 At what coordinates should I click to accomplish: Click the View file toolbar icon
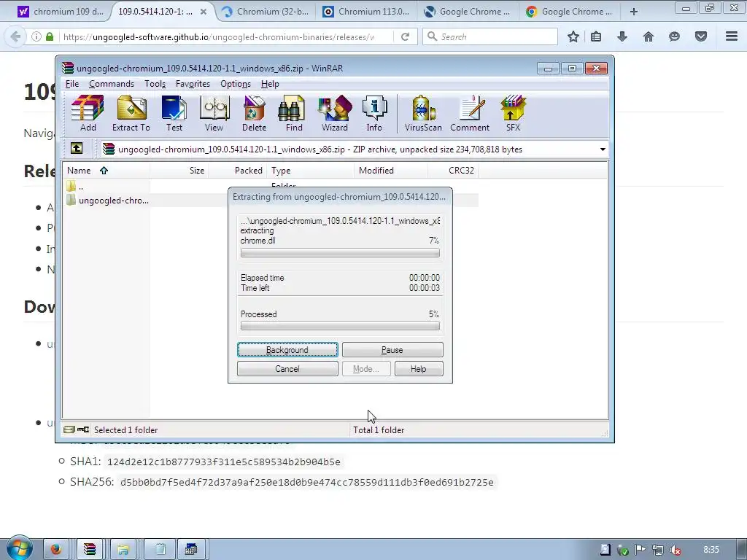[214, 113]
